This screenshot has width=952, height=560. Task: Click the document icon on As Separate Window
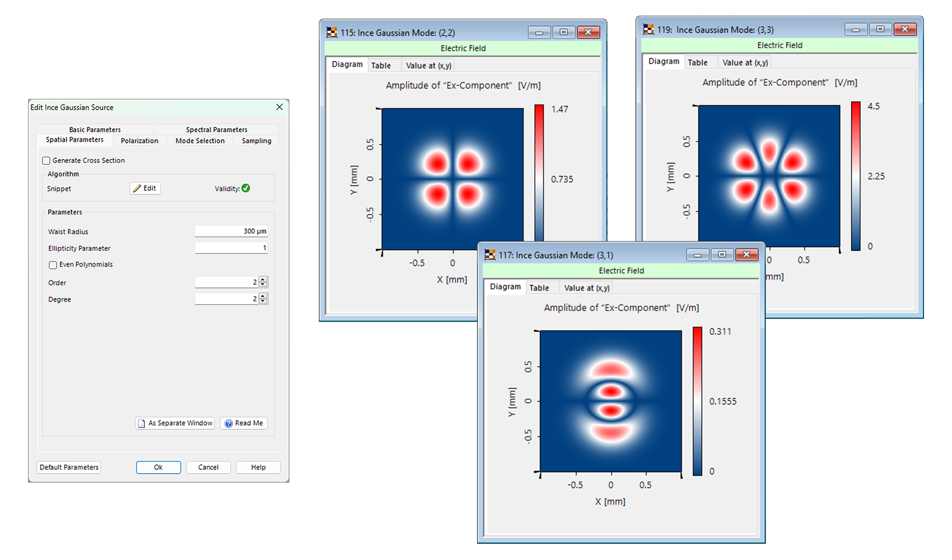click(x=142, y=423)
